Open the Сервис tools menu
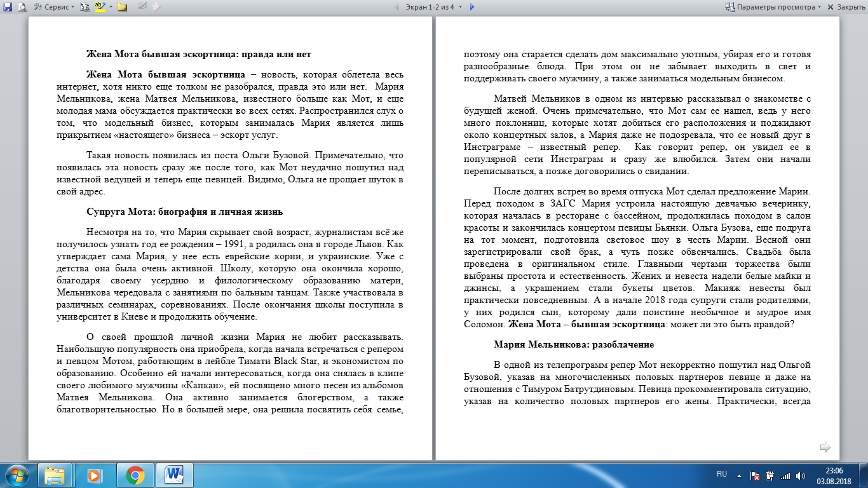The image size is (868, 488). point(53,7)
